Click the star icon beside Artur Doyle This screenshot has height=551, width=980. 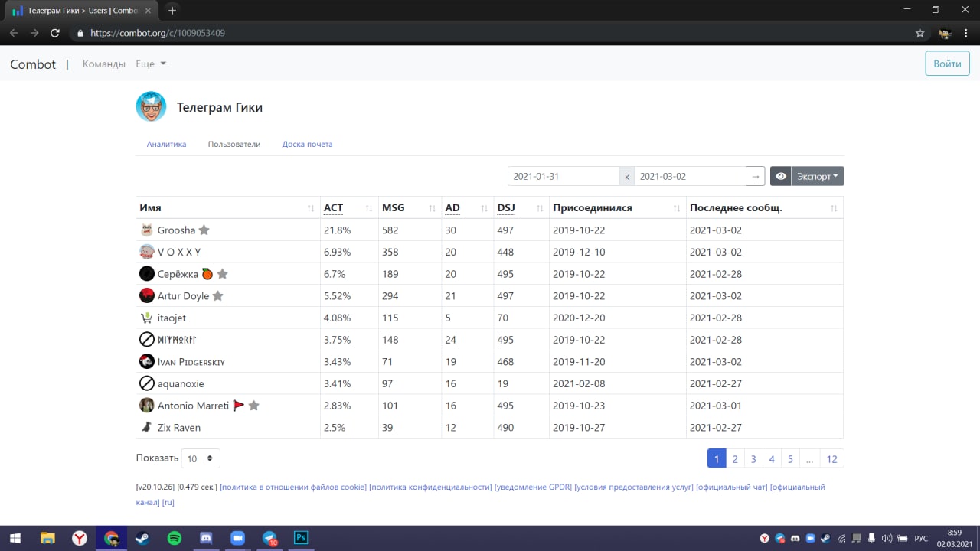pos(217,295)
